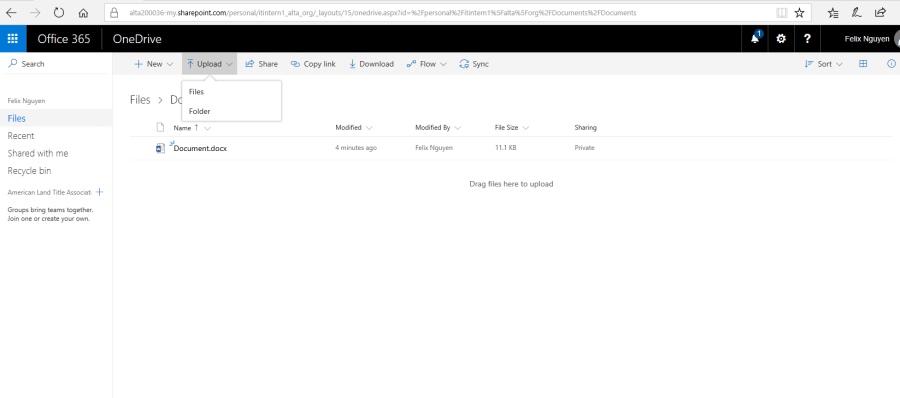
Task: Click the Download toolbar button
Action: (371, 64)
